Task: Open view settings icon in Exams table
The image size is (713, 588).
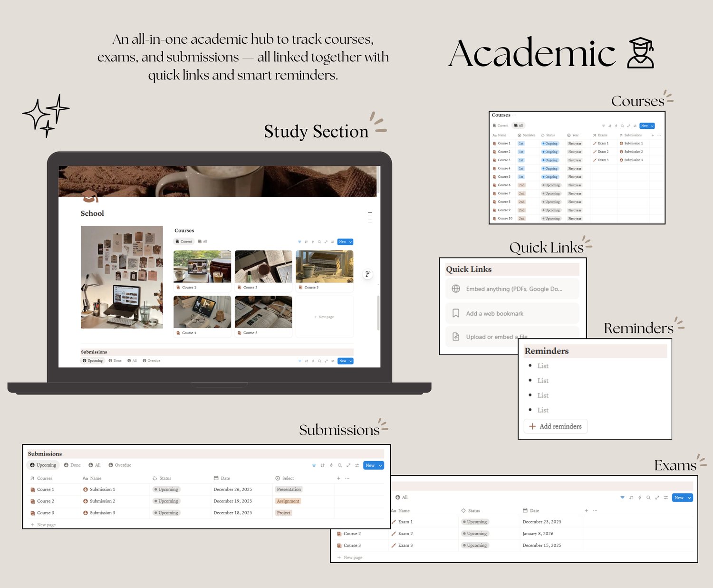Action: tap(666, 498)
